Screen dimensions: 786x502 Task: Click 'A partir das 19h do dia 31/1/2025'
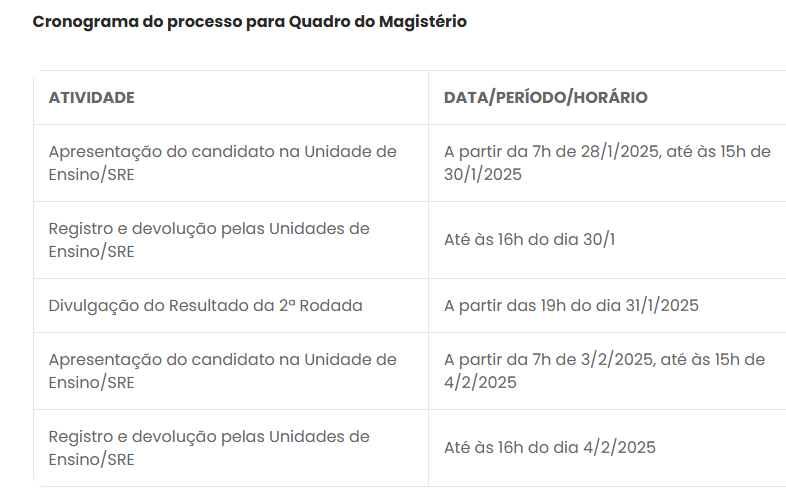pyautogui.click(x=571, y=306)
